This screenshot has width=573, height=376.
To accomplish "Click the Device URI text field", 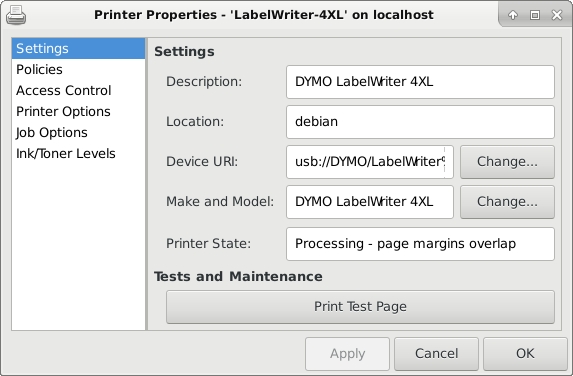I will [x=370, y=162].
